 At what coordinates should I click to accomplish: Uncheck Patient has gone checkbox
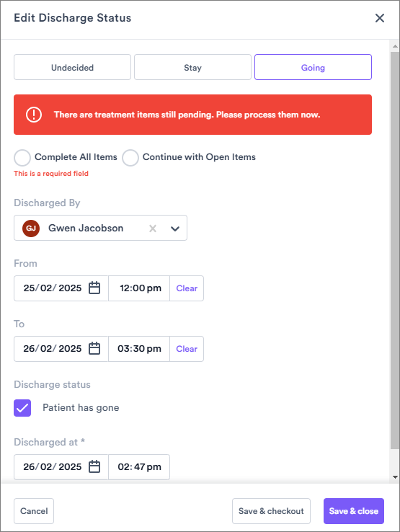point(22,408)
